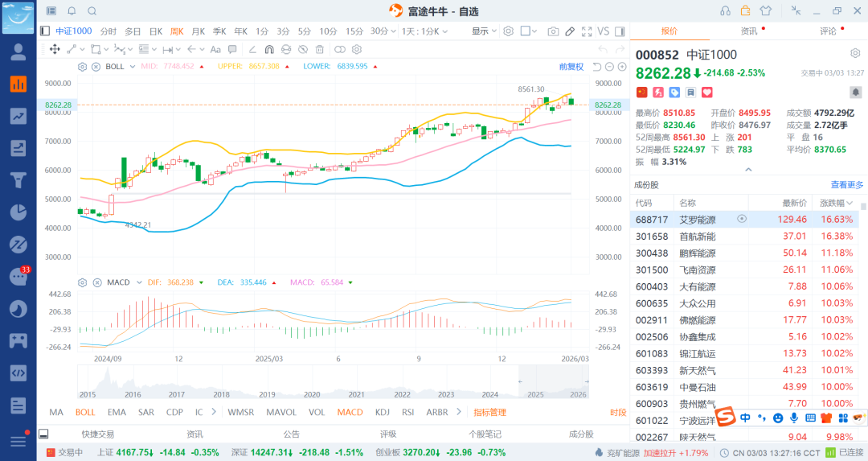This screenshot has width=868, height=461.
Task: Switch to the 资讯 news tab
Action: coord(748,31)
